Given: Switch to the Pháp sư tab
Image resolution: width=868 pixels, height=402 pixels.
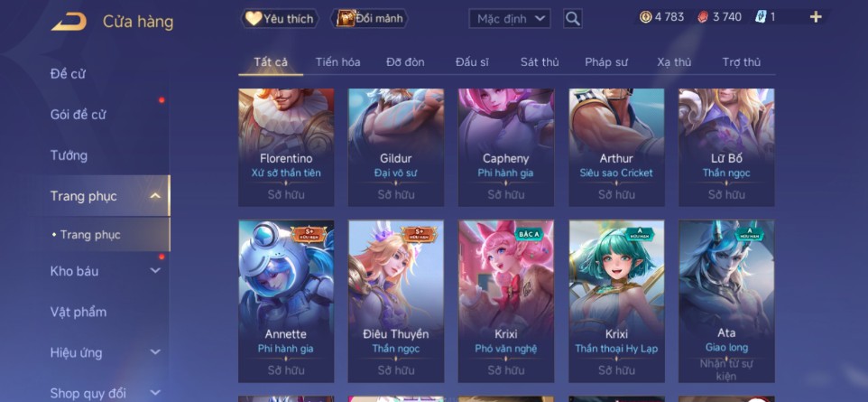Looking at the screenshot, I should pyautogui.click(x=606, y=62).
